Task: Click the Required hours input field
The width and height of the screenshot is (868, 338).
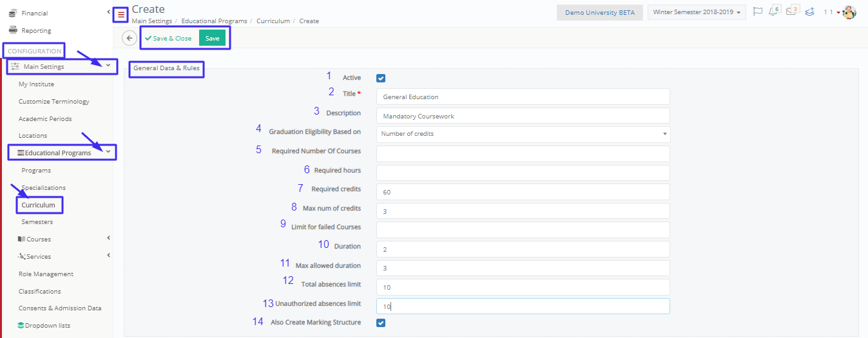Action: (x=523, y=173)
